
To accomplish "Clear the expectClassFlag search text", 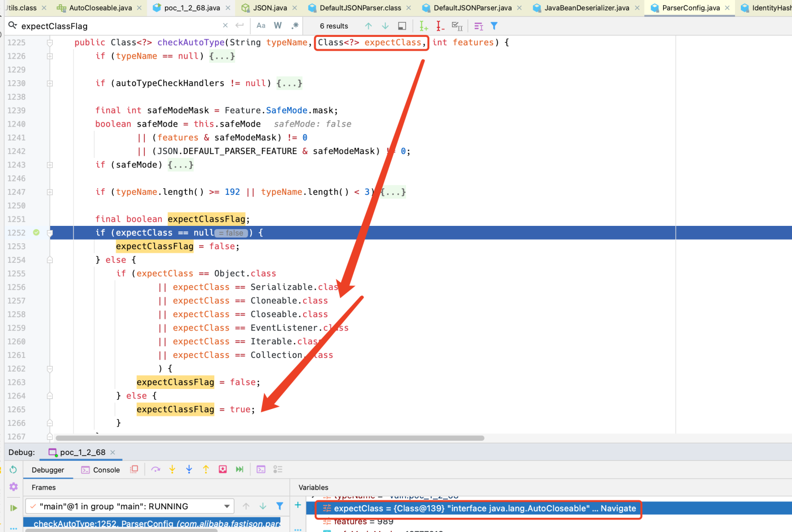I will 225,25.
